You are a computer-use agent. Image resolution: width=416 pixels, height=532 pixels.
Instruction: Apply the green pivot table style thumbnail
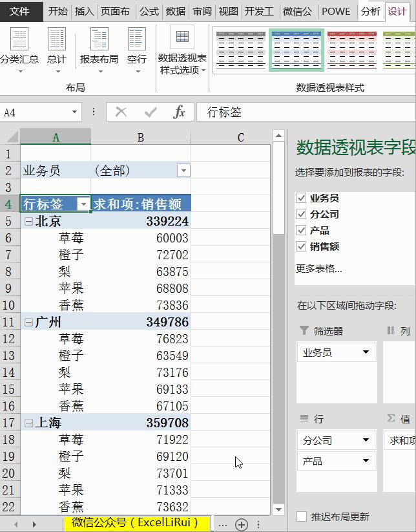[399, 50]
